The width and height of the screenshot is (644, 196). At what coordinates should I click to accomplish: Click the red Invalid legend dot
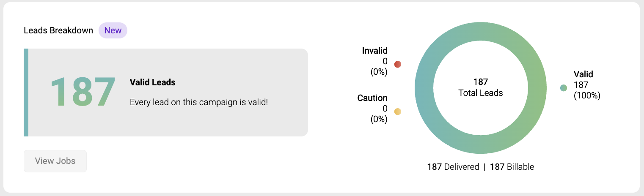click(x=398, y=64)
